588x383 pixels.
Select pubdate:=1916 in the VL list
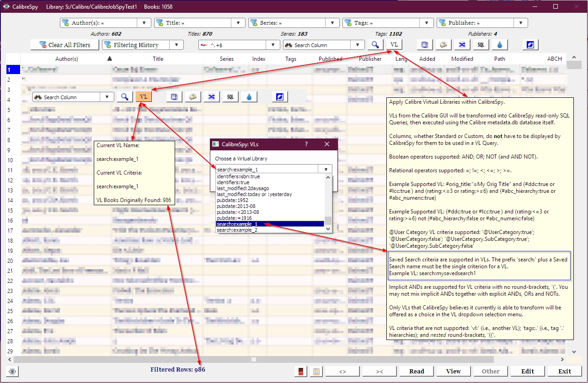tap(270, 218)
